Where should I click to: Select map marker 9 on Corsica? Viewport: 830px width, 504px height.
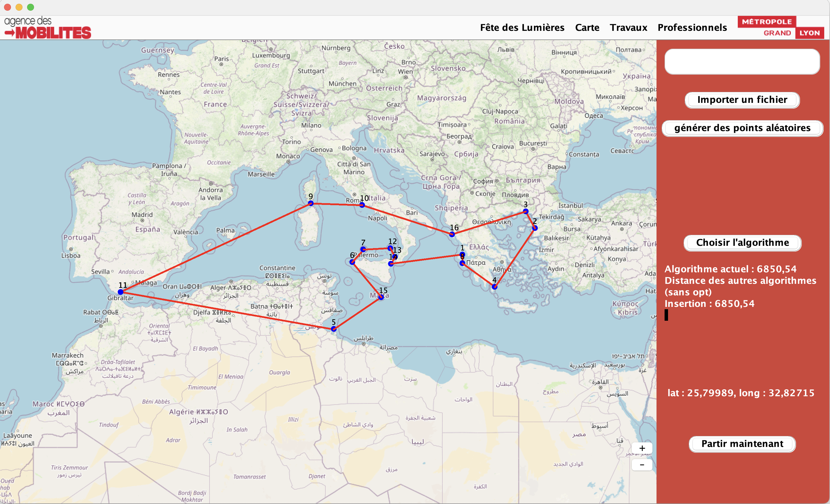311,203
